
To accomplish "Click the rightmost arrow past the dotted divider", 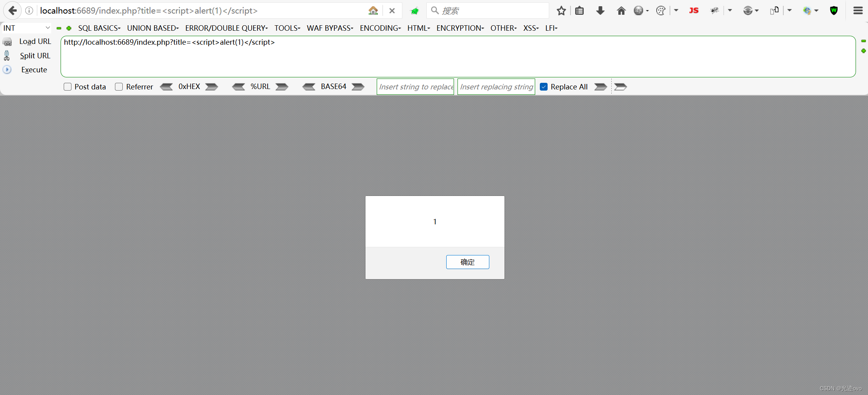I will [x=621, y=87].
